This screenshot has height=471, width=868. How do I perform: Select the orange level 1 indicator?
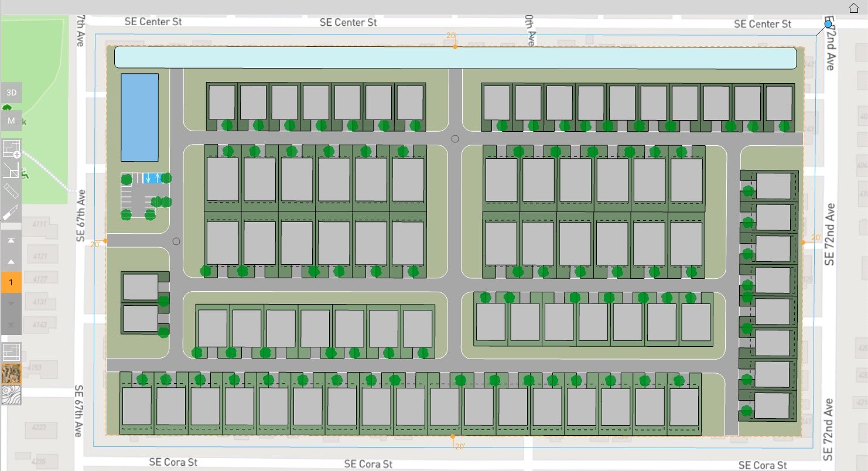pyautogui.click(x=10, y=282)
